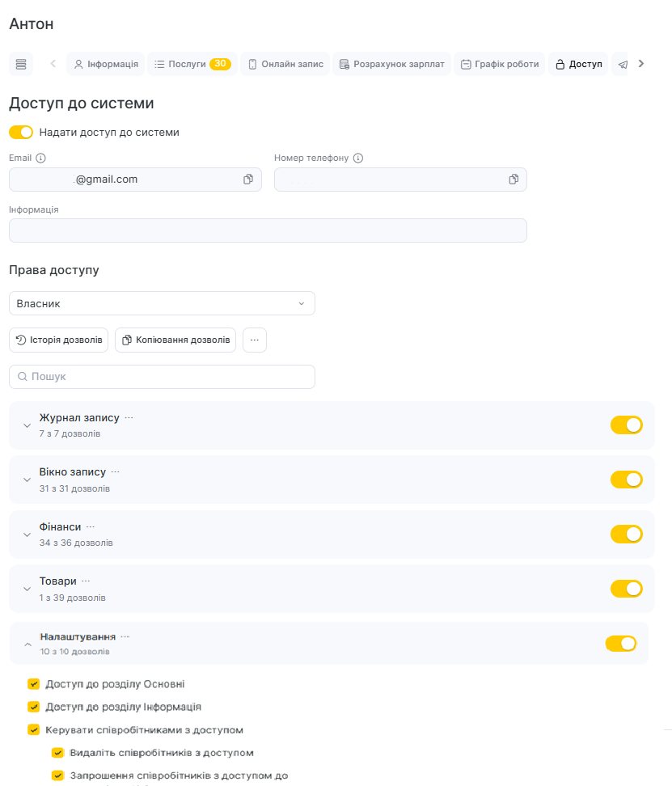The height and width of the screenshot is (786, 672).
Task: Copy the Email address with copy icon
Action: click(x=248, y=180)
